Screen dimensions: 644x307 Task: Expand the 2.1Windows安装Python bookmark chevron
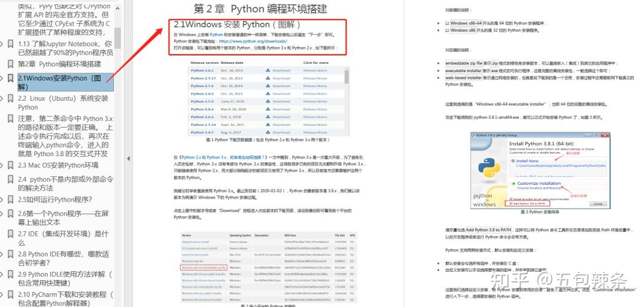tap(2, 78)
